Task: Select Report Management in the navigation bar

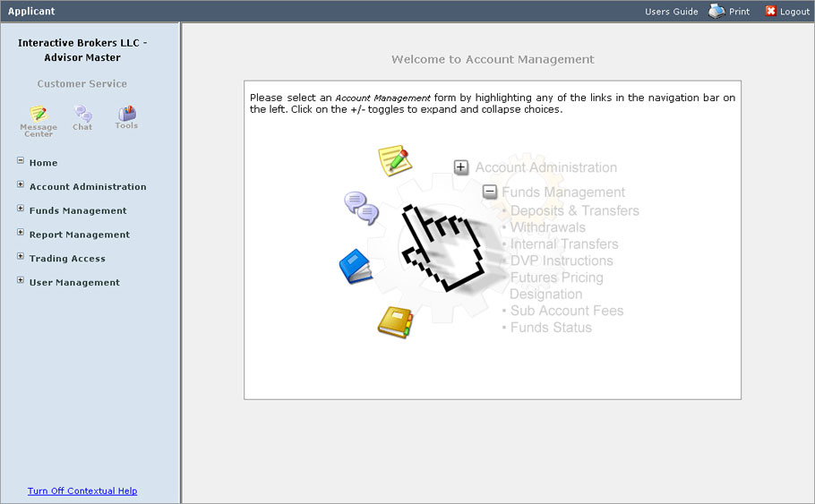Action: click(x=80, y=235)
